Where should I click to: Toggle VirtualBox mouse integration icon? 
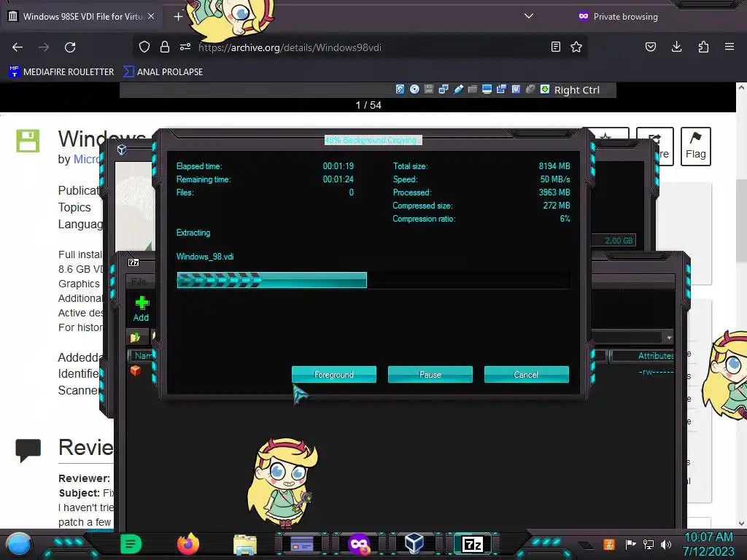coord(530,89)
